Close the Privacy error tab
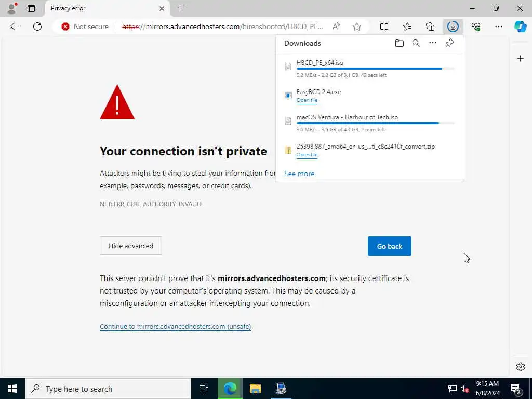532x399 pixels. click(x=162, y=8)
